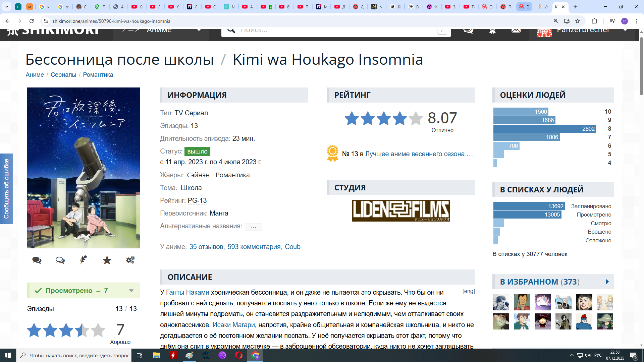Click the solid comments bubble icon under poster
Image resolution: width=644 pixels, height=362 pixels.
37,260
